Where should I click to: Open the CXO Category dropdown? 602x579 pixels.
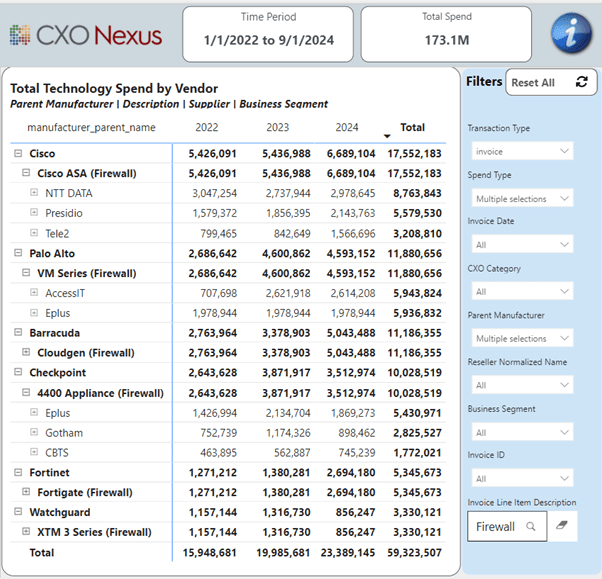(x=521, y=291)
